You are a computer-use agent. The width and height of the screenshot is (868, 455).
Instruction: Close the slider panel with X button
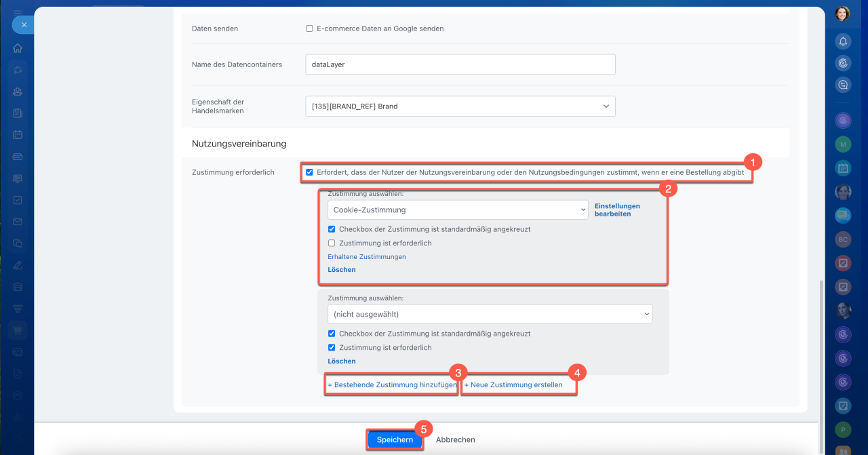[x=23, y=24]
